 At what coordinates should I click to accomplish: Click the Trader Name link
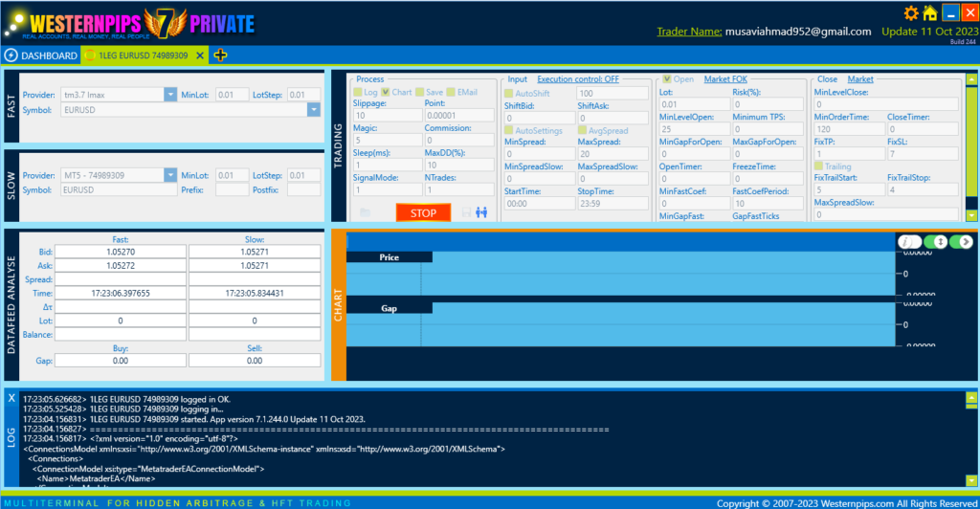(x=689, y=32)
